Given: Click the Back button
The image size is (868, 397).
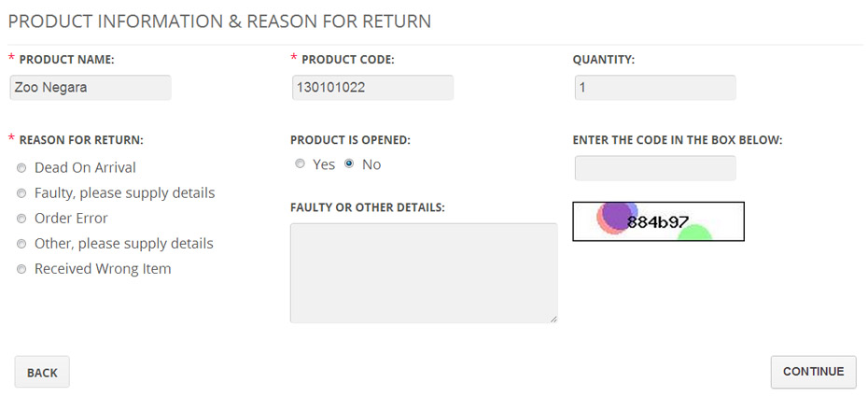Looking at the screenshot, I should click(x=42, y=372).
